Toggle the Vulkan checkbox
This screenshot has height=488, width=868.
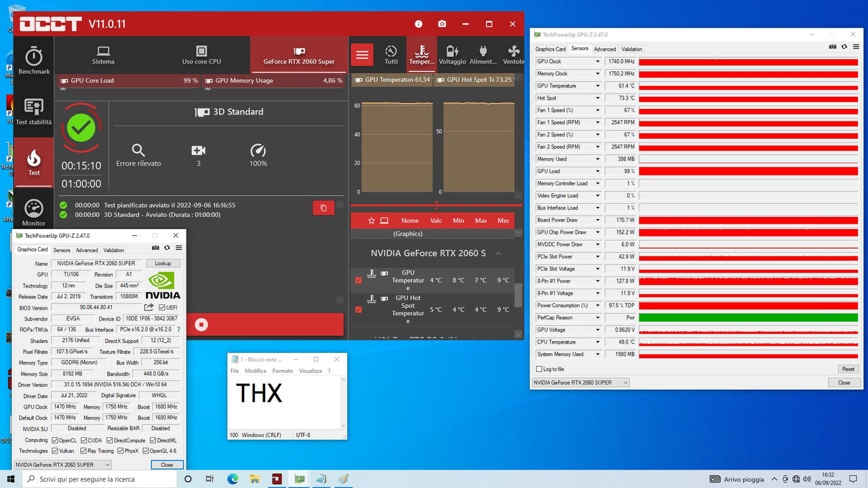(56, 451)
